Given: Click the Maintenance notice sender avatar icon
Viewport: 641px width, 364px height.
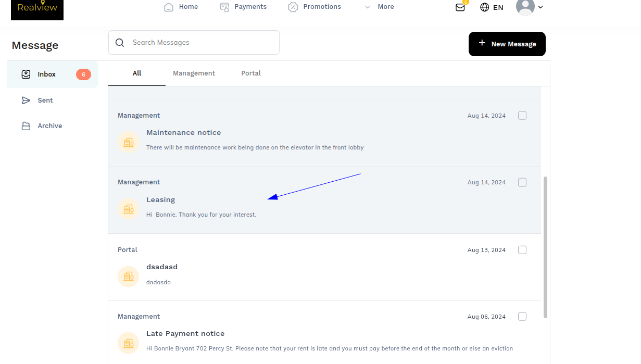Looking at the screenshot, I should 128,142.
